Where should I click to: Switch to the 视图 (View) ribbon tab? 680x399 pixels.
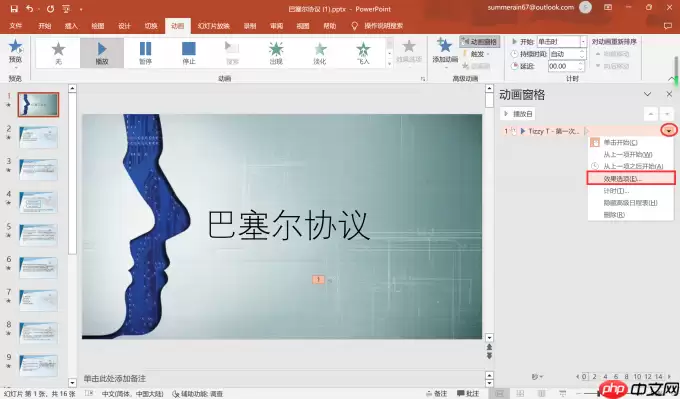[x=303, y=26]
